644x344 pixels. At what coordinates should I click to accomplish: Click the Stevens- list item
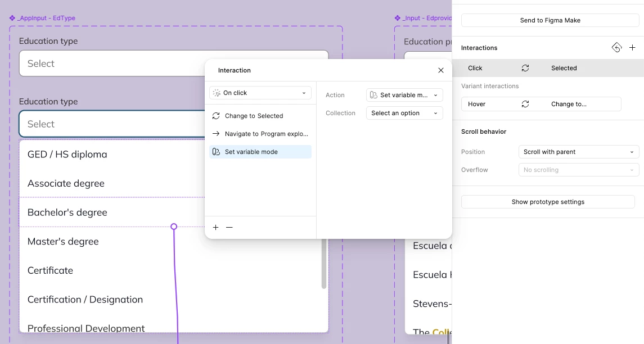click(432, 304)
